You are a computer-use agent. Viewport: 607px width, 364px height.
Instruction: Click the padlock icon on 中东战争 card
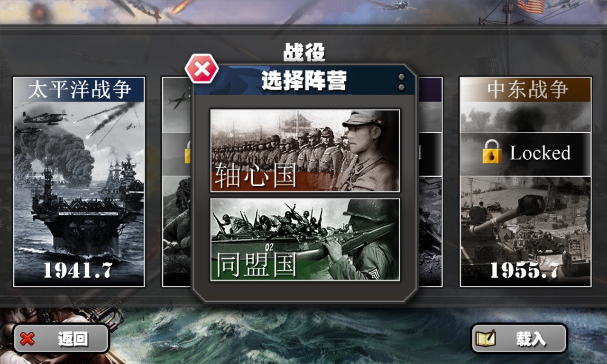coord(492,152)
